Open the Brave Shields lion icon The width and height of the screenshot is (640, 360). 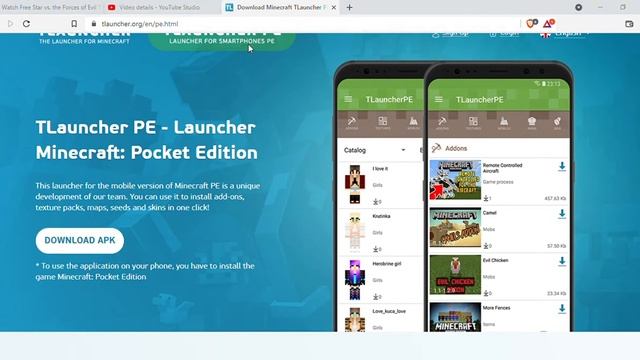pos(531,23)
